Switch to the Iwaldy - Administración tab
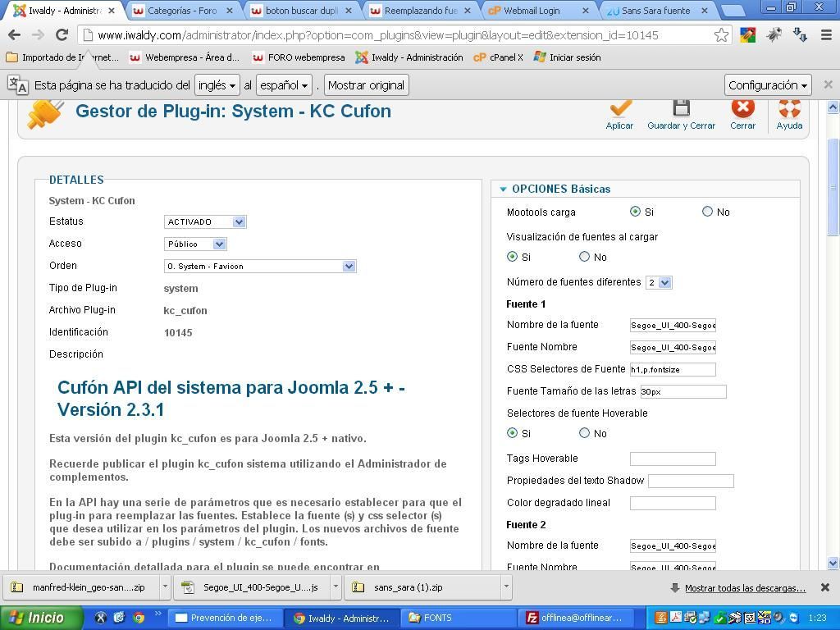 63,11
